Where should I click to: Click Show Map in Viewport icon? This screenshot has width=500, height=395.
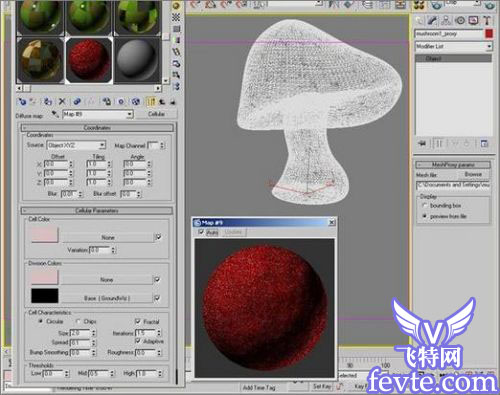tap(135, 101)
